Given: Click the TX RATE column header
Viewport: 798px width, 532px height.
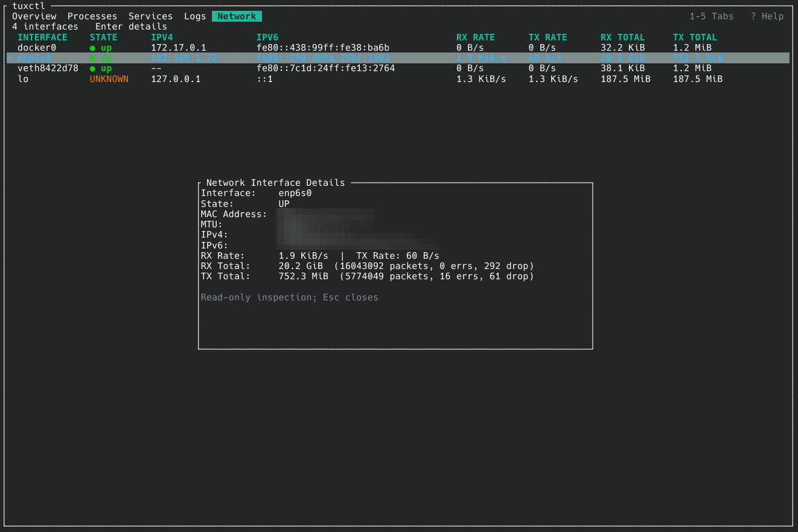Looking at the screenshot, I should [x=548, y=37].
